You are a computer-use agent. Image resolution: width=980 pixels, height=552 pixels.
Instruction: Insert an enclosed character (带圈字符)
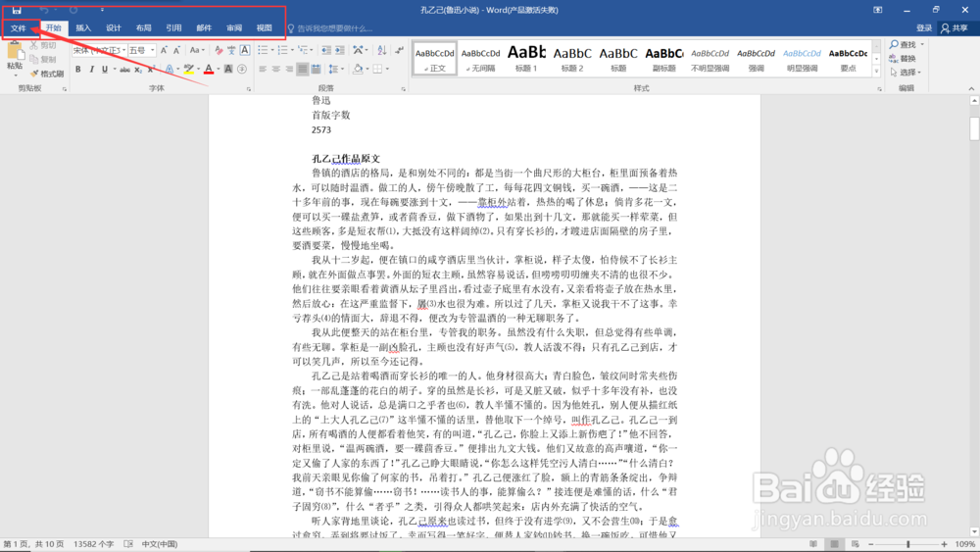coord(242,69)
